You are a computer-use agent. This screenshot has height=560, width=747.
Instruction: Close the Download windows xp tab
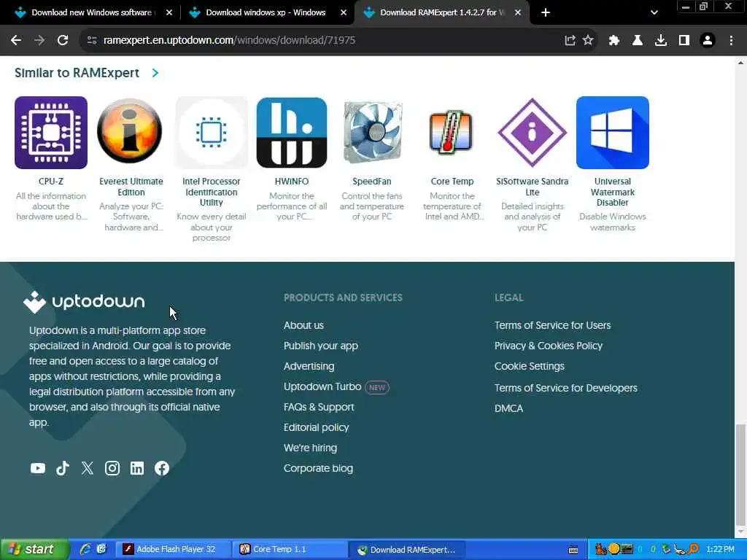[344, 12]
